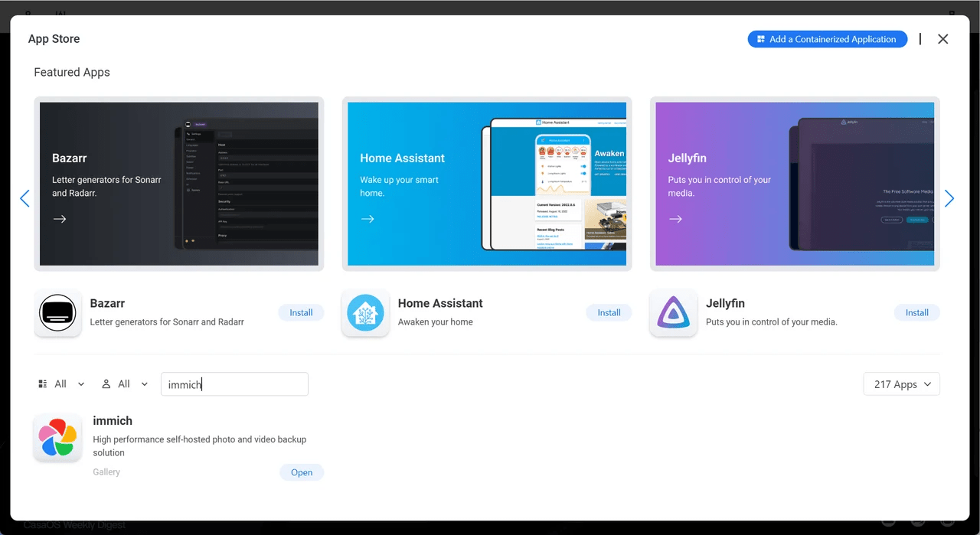Close the App Store dialog
Image resolution: width=980 pixels, height=535 pixels.
(943, 39)
